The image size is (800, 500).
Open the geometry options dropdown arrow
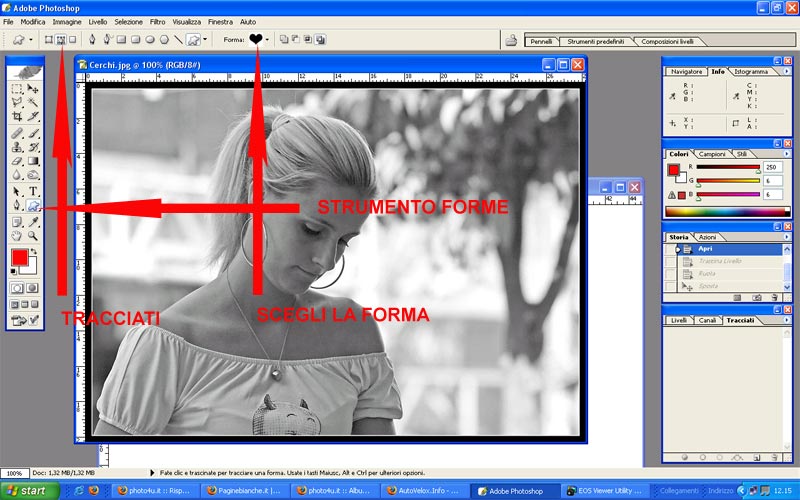205,39
